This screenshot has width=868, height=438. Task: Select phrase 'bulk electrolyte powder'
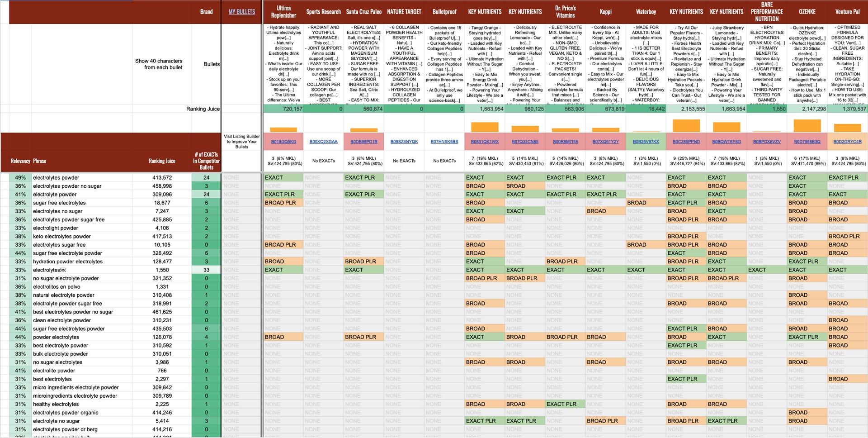(61, 354)
